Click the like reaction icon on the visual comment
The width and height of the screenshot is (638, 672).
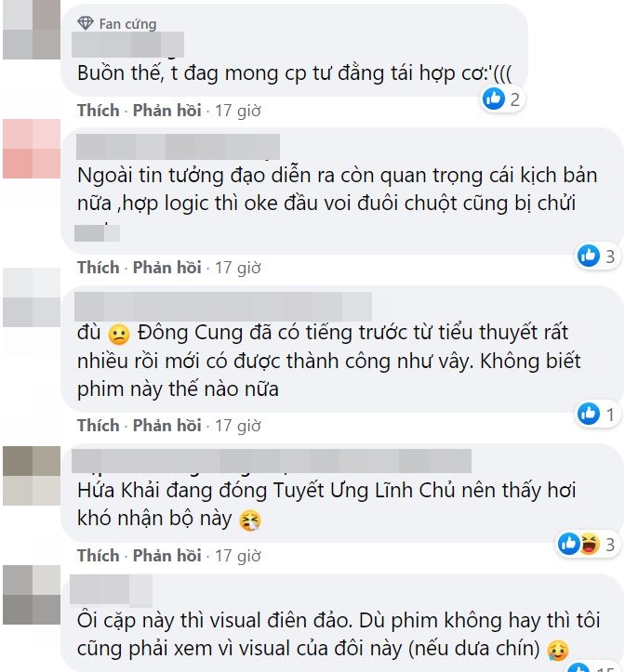click(x=578, y=667)
